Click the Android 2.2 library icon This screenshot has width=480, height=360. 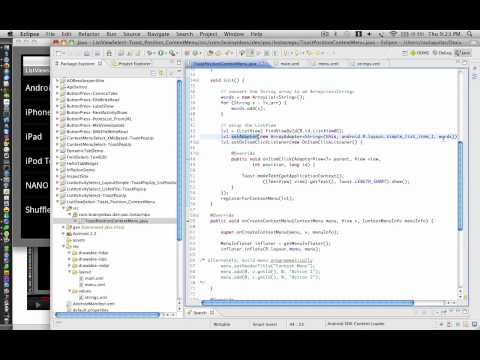point(69,233)
